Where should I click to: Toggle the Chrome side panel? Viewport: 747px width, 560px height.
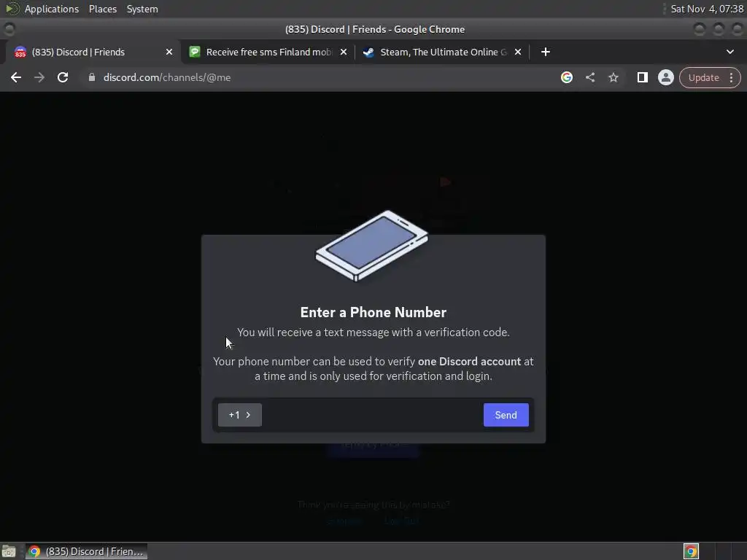pos(642,77)
